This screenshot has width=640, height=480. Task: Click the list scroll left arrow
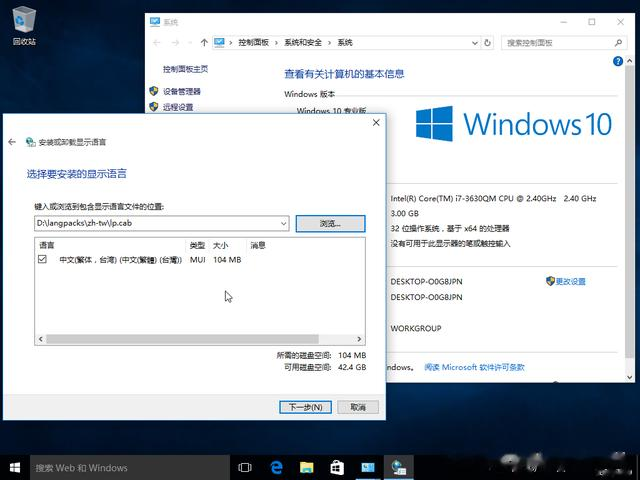point(40,339)
